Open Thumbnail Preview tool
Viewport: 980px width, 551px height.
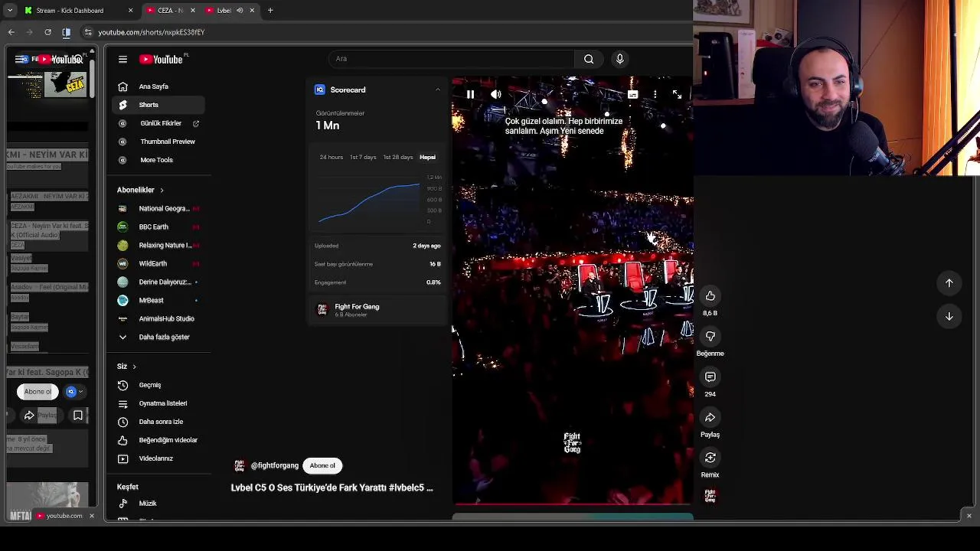click(x=158, y=142)
